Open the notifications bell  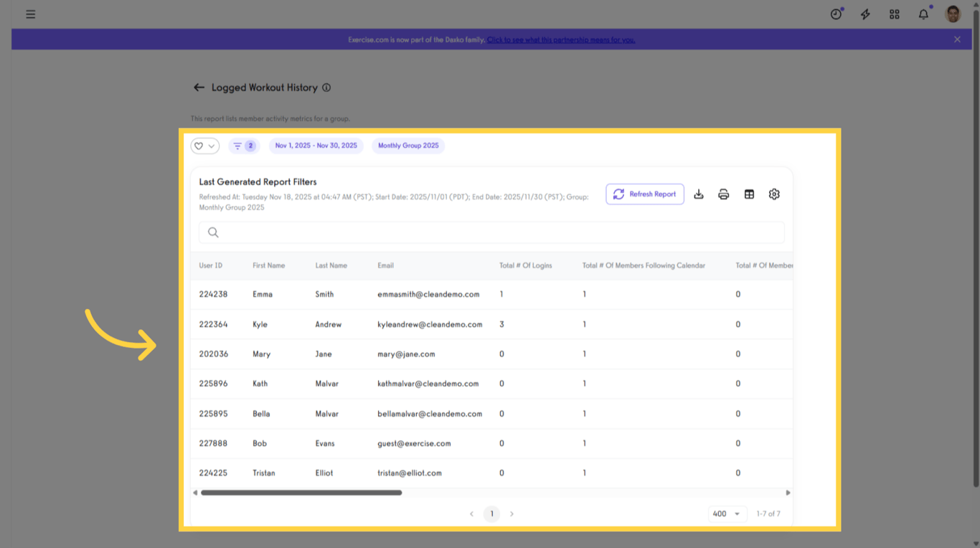[923, 14]
